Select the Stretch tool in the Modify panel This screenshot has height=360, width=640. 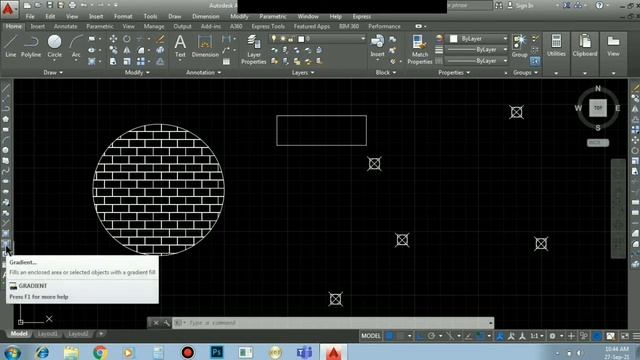[113, 62]
